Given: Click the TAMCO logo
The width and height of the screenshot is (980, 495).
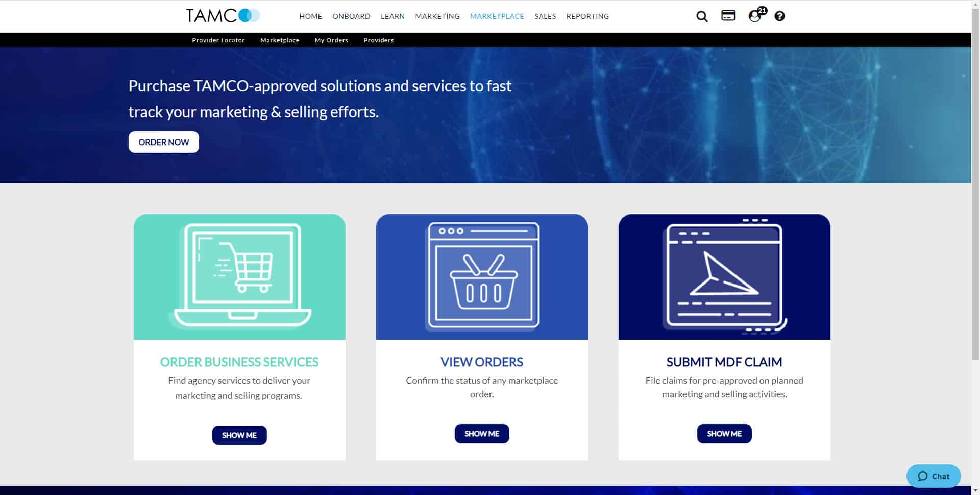Looking at the screenshot, I should [x=223, y=16].
